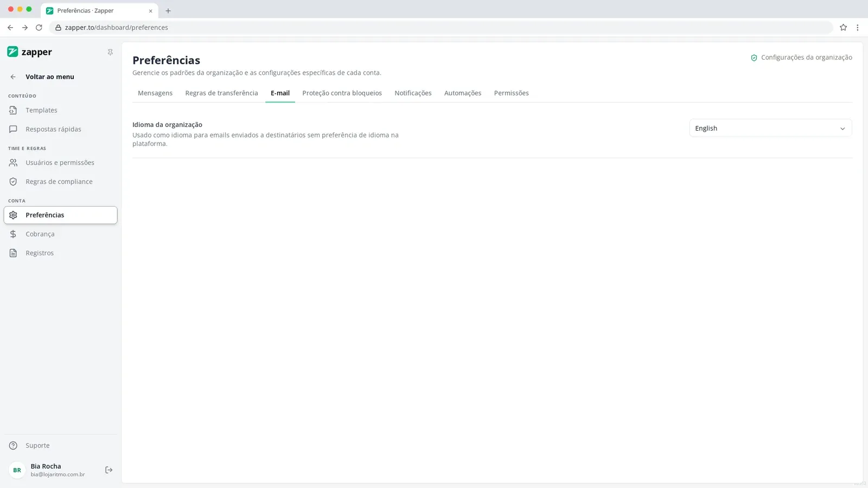Open Templates in the sidebar
The height and width of the screenshot is (488, 868).
click(60, 111)
